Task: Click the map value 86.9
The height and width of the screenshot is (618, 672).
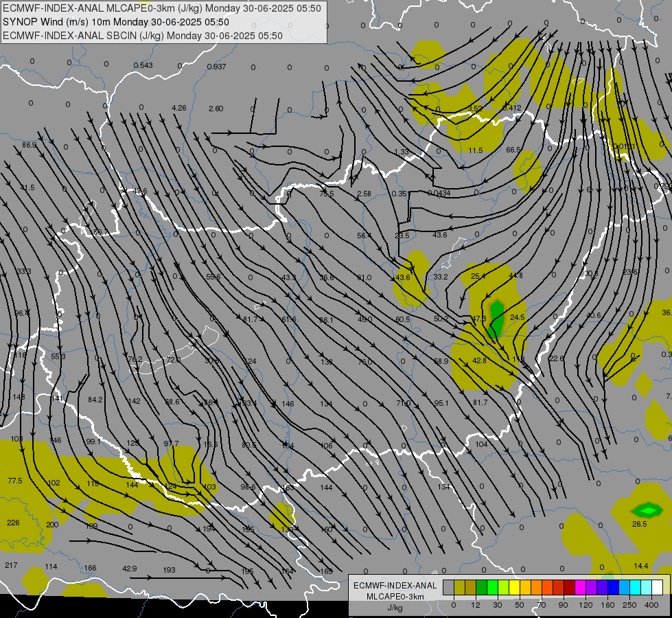Action: [x=30, y=145]
